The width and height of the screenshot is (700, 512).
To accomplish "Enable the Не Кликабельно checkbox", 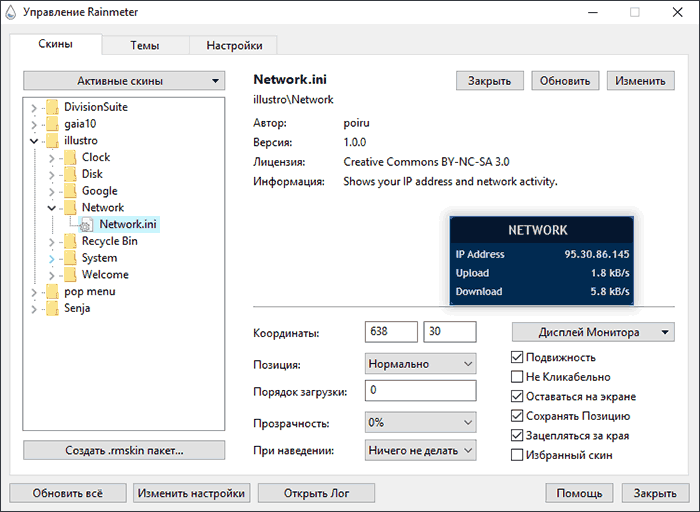I will [517, 377].
